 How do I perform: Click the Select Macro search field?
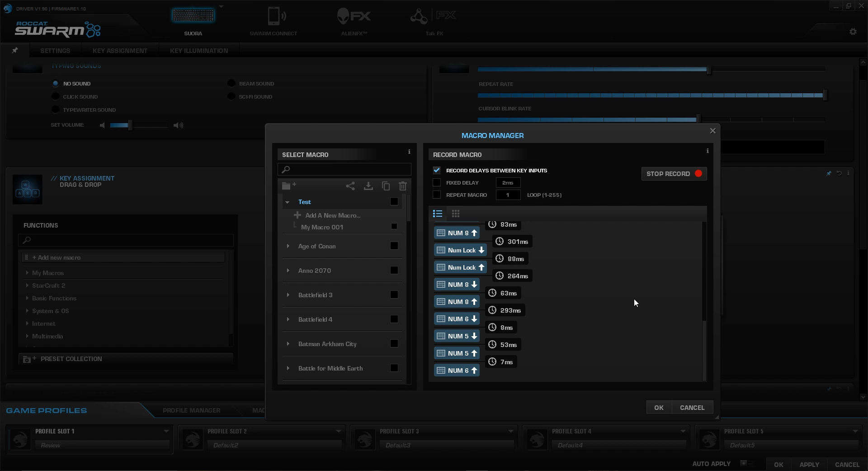pos(344,169)
